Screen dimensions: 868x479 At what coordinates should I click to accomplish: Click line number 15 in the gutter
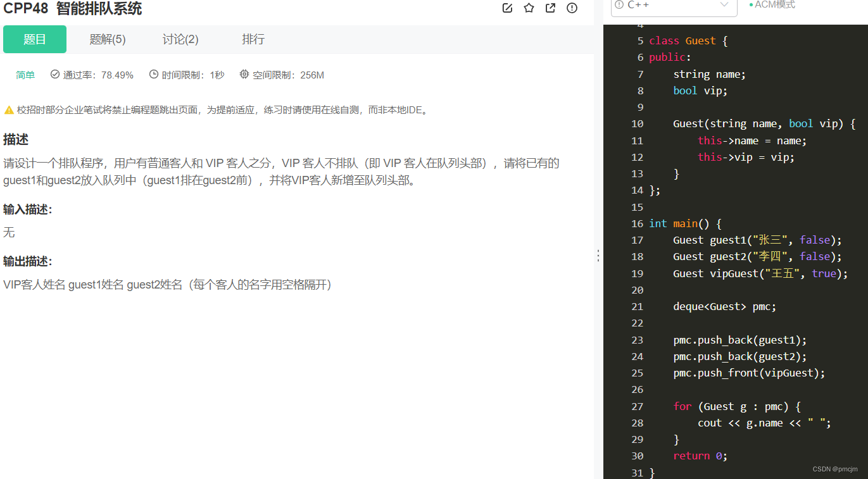coord(637,207)
